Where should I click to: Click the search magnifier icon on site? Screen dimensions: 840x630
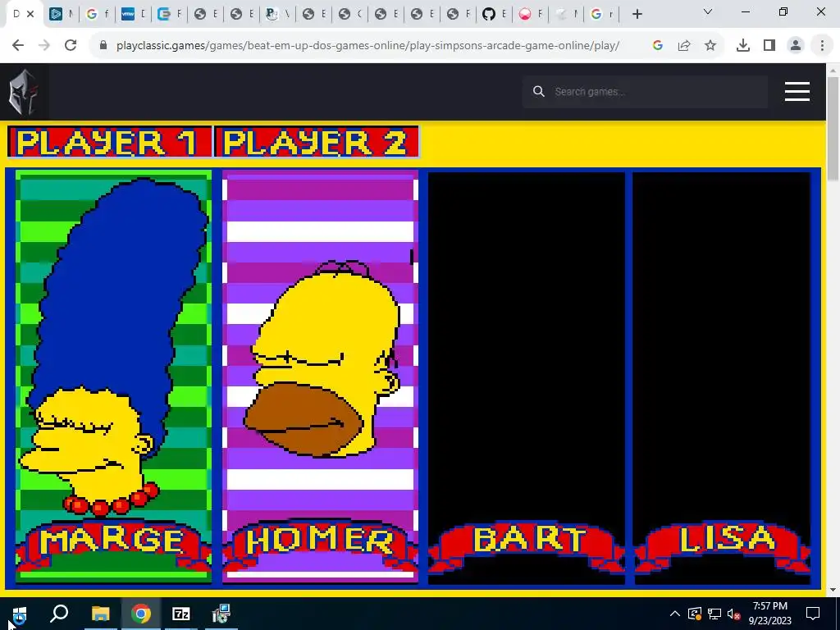pyautogui.click(x=539, y=92)
